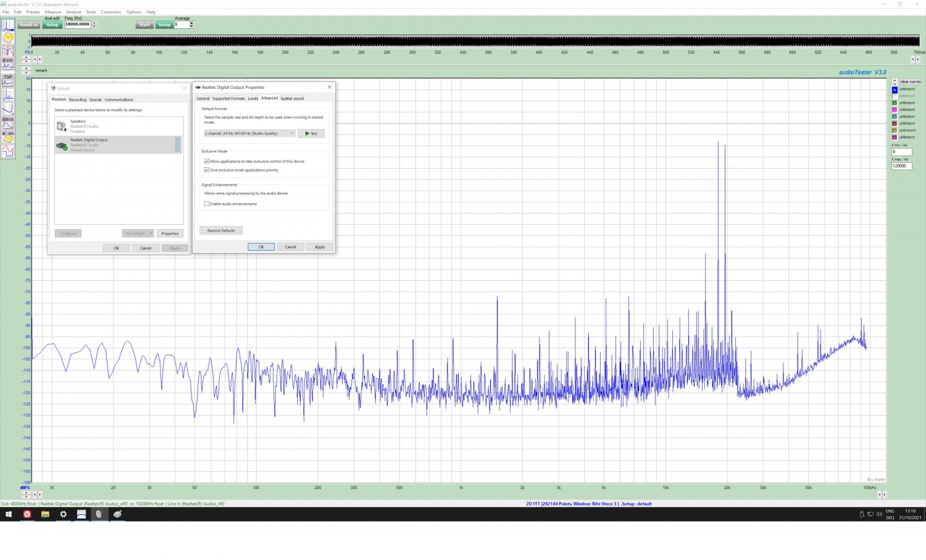The image size is (926, 560).
Task: Click the X max / Hz input field
Action: coord(901,166)
